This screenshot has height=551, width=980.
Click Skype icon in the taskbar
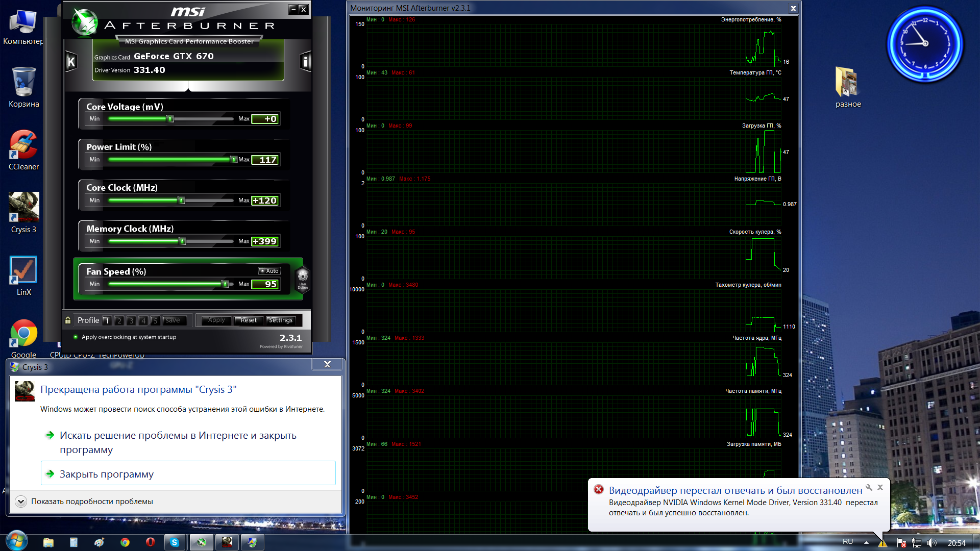pyautogui.click(x=175, y=542)
